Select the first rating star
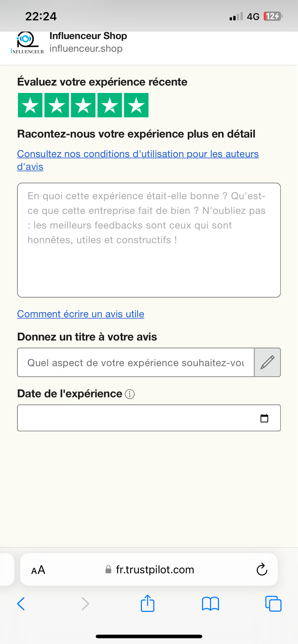Viewport: 298px width, 644px height. [30, 105]
